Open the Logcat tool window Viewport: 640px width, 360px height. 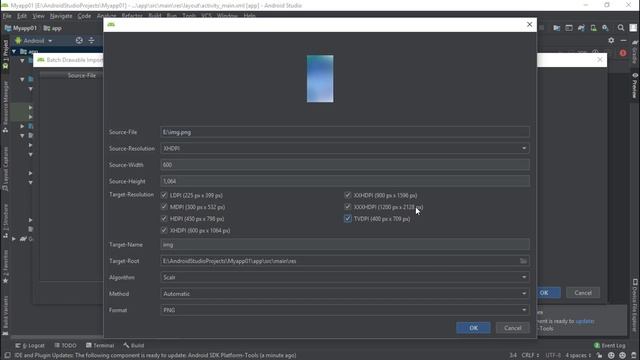(30, 345)
